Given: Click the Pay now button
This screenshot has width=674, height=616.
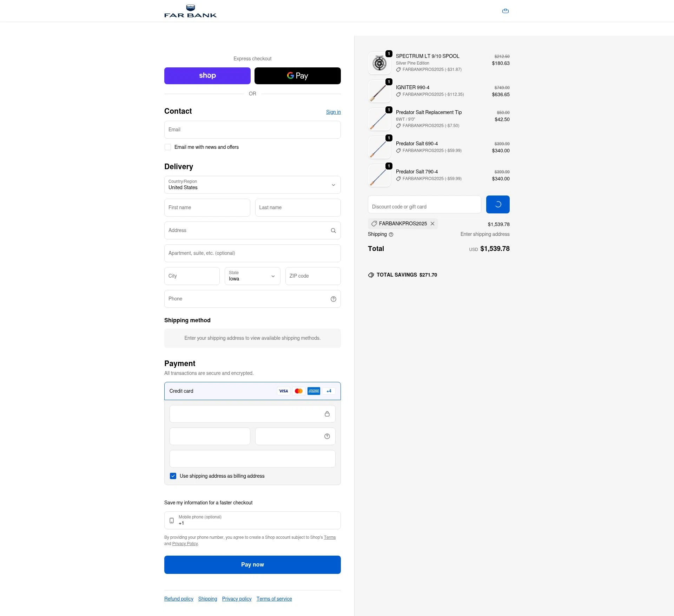Looking at the screenshot, I should [x=252, y=565].
